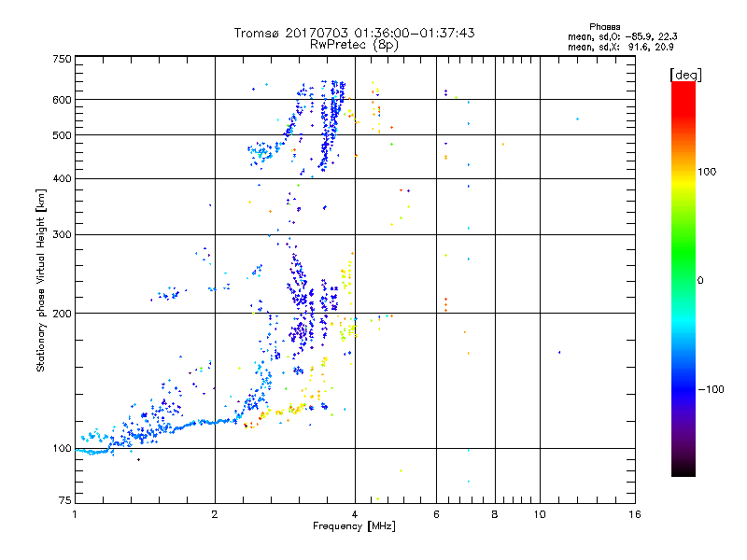747x560 pixels.
Task: Click the y-axis tick label '600'
Action: coord(62,100)
